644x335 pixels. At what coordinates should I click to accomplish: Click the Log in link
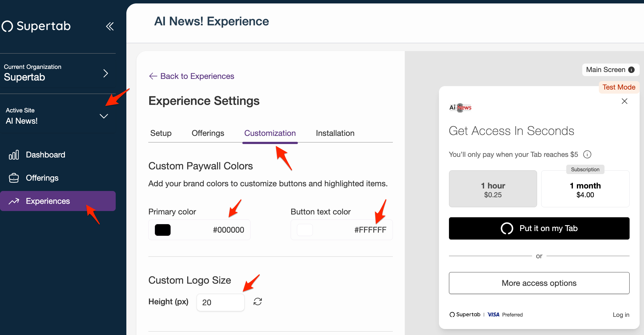pyautogui.click(x=621, y=315)
